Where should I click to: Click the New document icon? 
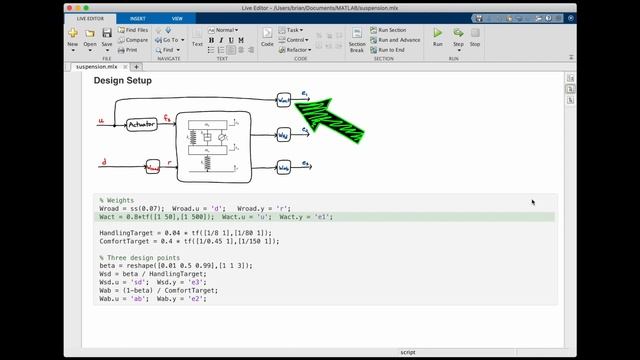[x=73, y=33]
